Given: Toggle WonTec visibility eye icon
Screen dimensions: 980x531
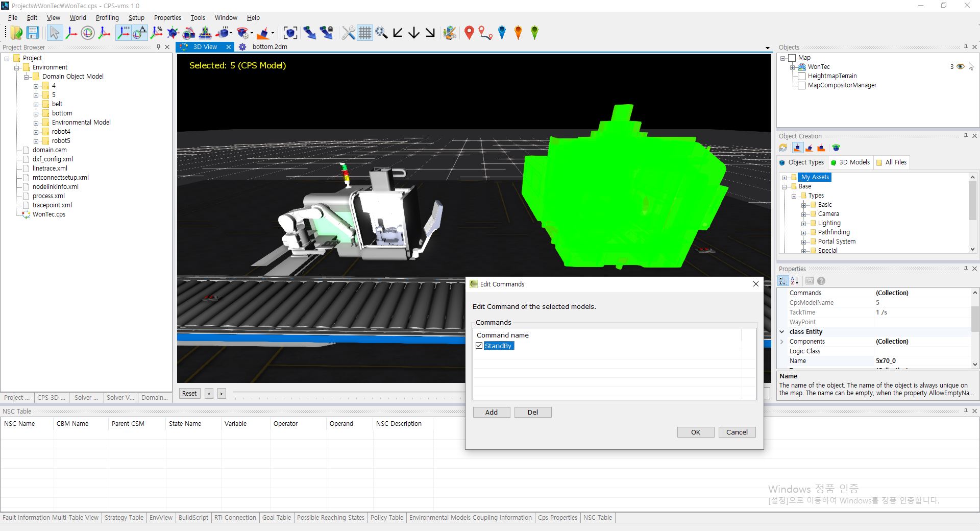Looking at the screenshot, I should point(960,67).
